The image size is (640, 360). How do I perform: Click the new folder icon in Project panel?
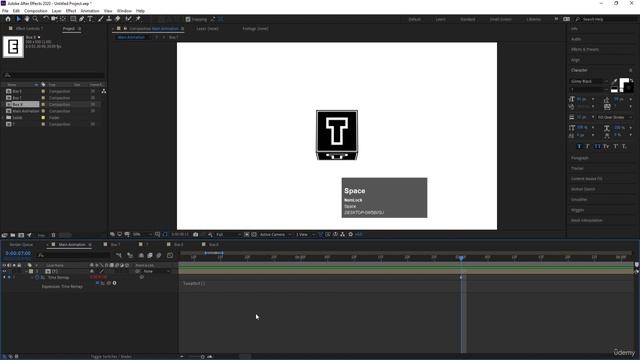pyautogui.click(x=13, y=235)
